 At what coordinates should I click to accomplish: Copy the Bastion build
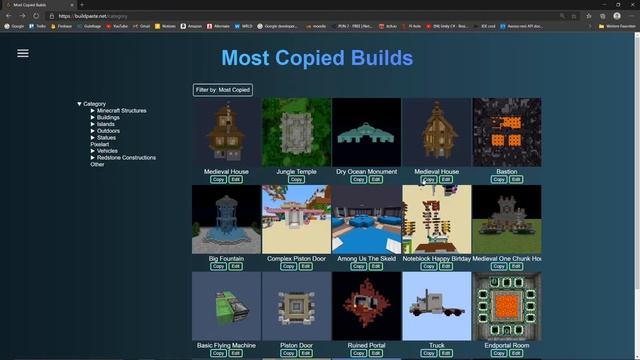click(499, 180)
